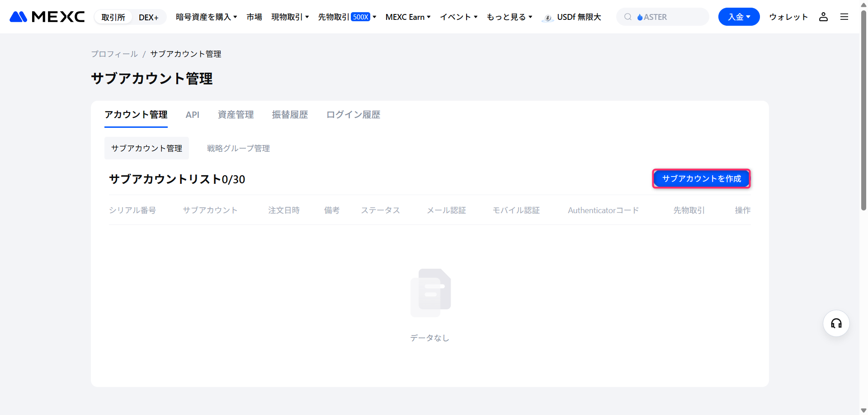The height and width of the screenshot is (415, 868).
Task: Open the hamburger menu icon
Action: tap(844, 17)
